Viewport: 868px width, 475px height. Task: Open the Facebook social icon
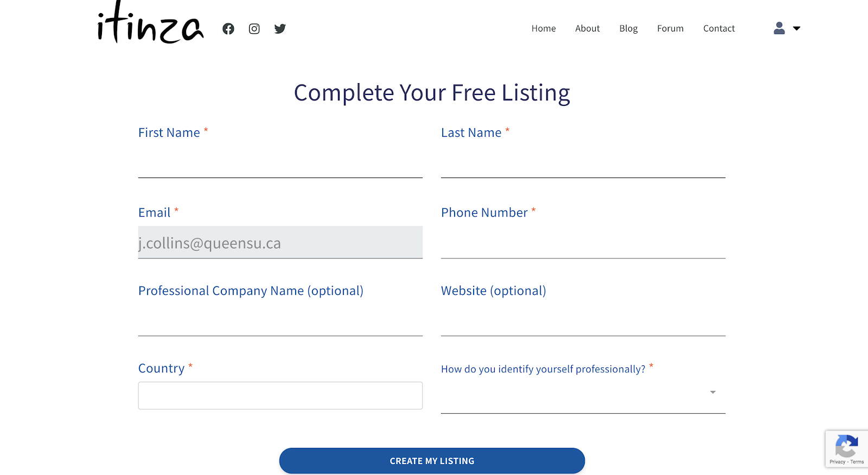pyautogui.click(x=228, y=29)
